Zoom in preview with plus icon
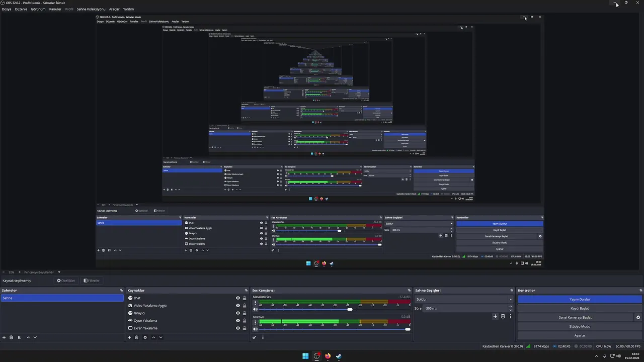This screenshot has height=362, width=644. pyautogui.click(x=20, y=272)
